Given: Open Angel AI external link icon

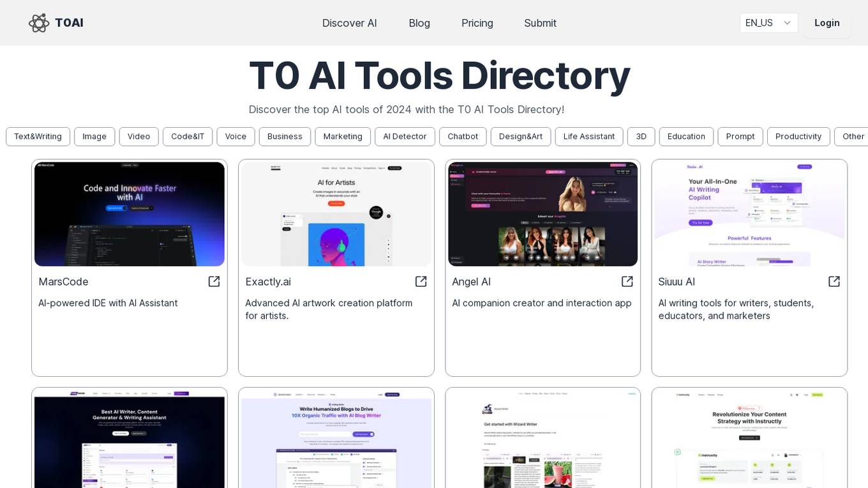Looking at the screenshot, I should [627, 282].
